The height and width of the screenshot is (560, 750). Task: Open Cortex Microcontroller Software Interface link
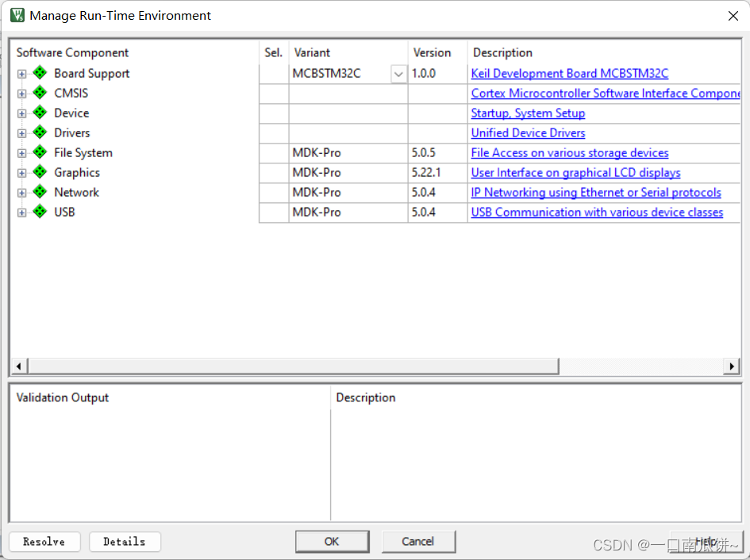point(606,94)
